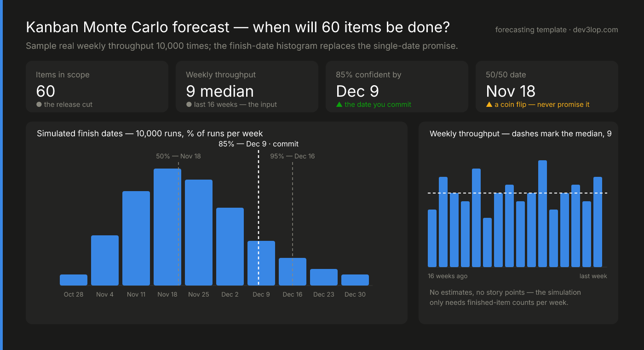Click the 'Simulated finish dates' chart title
Viewport: 644px width, 350px height.
[150, 134]
